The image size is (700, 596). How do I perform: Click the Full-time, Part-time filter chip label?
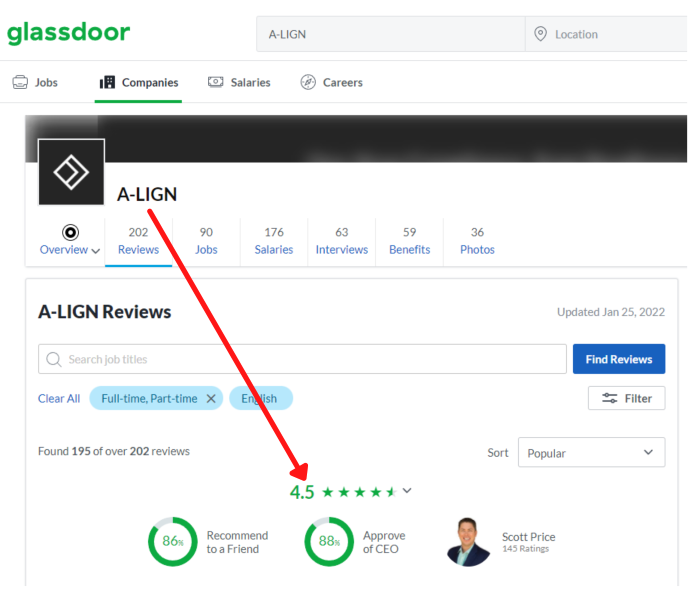149,398
